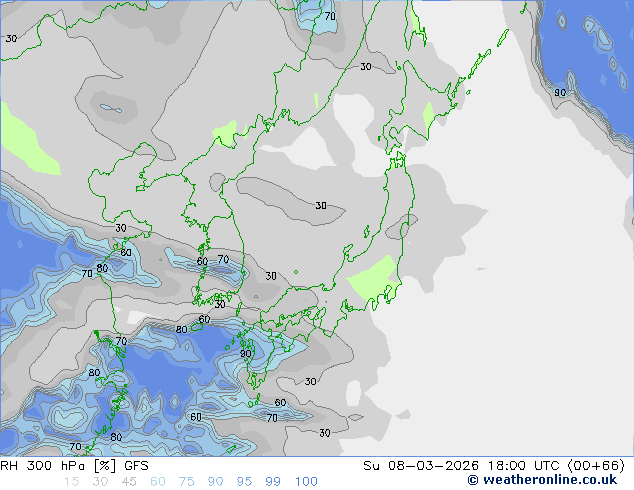
Task: Click legend value 95
Action: pyautogui.click(x=244, y=482)
